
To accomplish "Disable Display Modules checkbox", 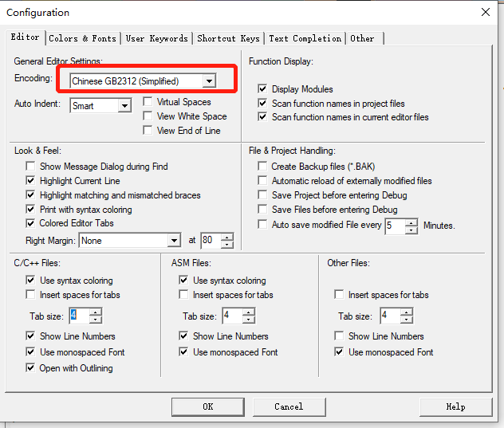I will [x=262, y=88].
